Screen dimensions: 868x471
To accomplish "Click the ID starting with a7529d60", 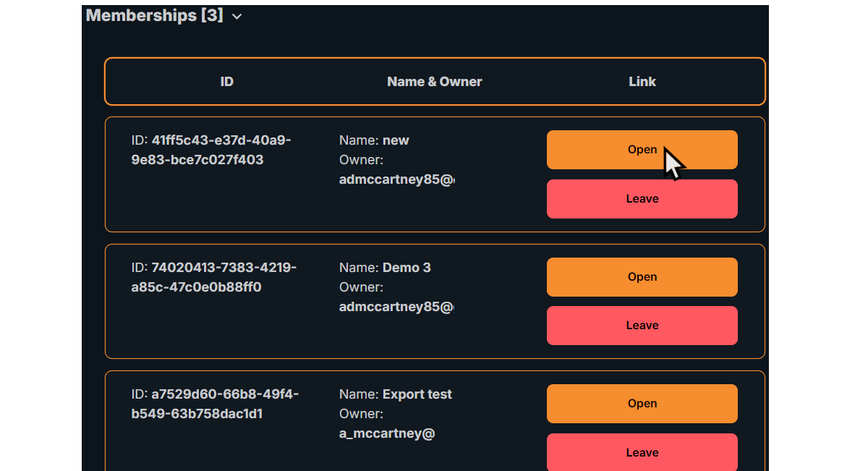I will [215, 404].
